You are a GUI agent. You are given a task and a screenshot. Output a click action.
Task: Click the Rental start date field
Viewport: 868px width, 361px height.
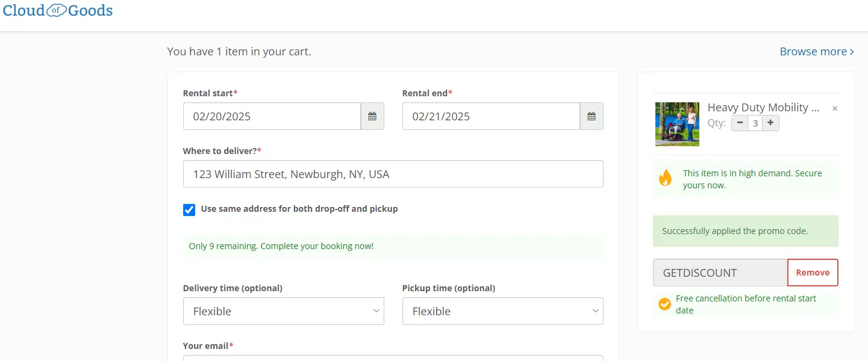[272, 116]
